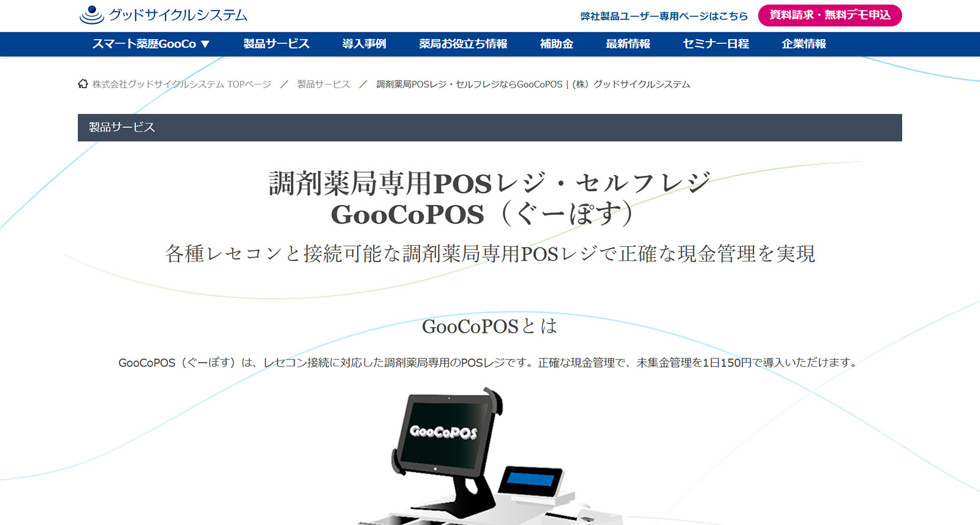Expand the スマート薬歴GooCo dropdown menu
This screenshot has width=980, height=525.
click(x=151, y=44)
